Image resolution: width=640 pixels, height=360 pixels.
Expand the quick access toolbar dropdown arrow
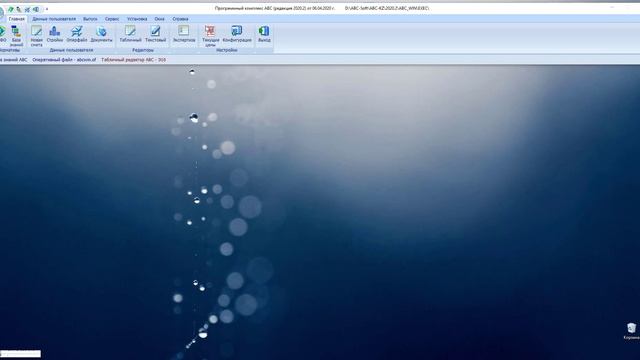tap(47, 9)
